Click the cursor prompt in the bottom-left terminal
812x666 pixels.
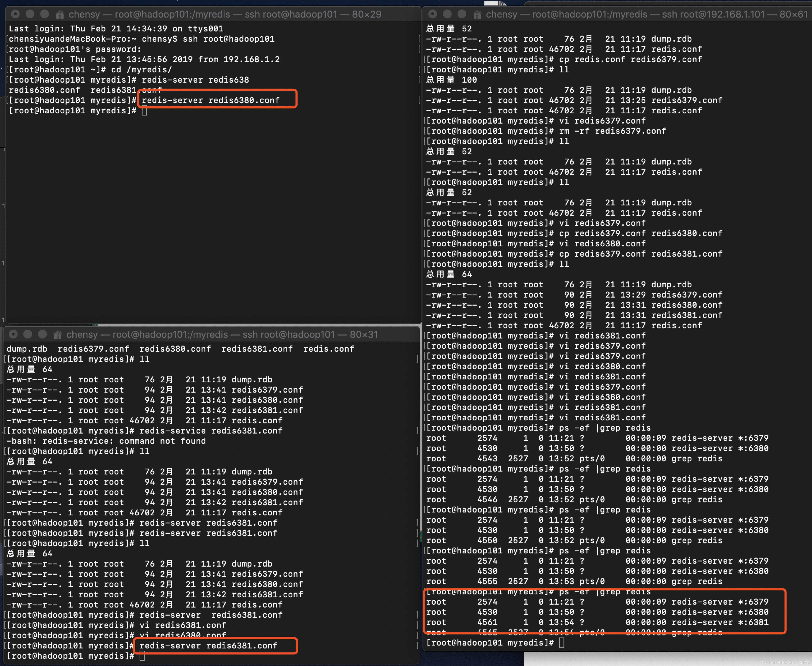coord(142,656)
